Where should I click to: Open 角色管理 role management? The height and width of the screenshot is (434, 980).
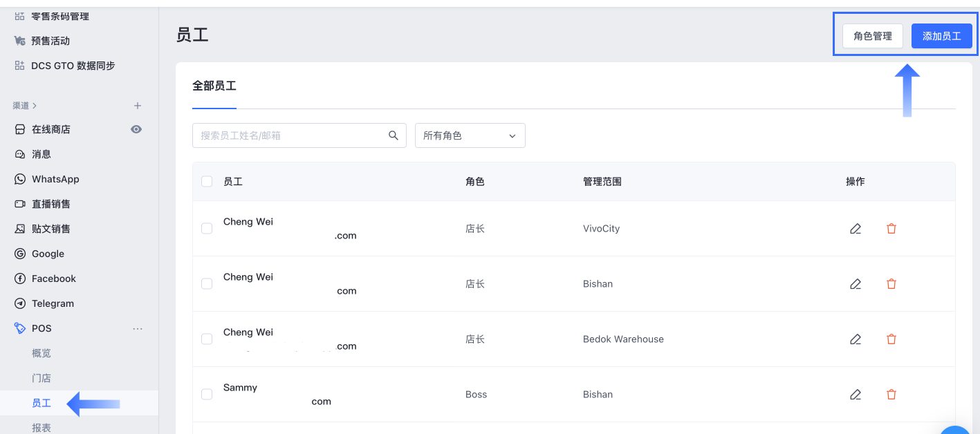[872, 36]
